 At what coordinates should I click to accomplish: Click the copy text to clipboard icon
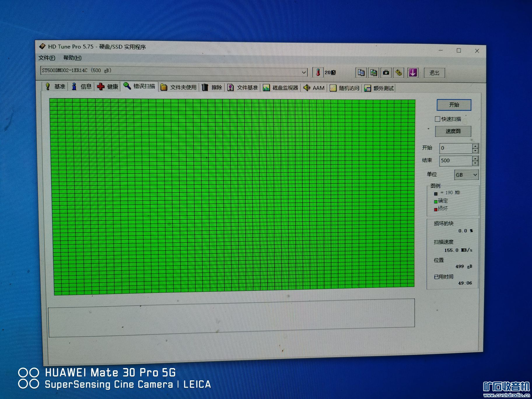[361, 73]
